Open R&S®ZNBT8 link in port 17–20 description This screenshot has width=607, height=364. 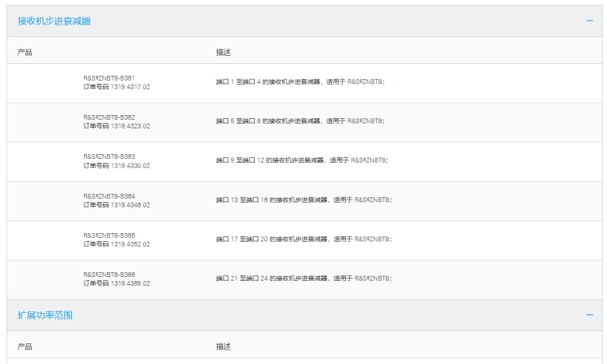(x=373, y=239)
